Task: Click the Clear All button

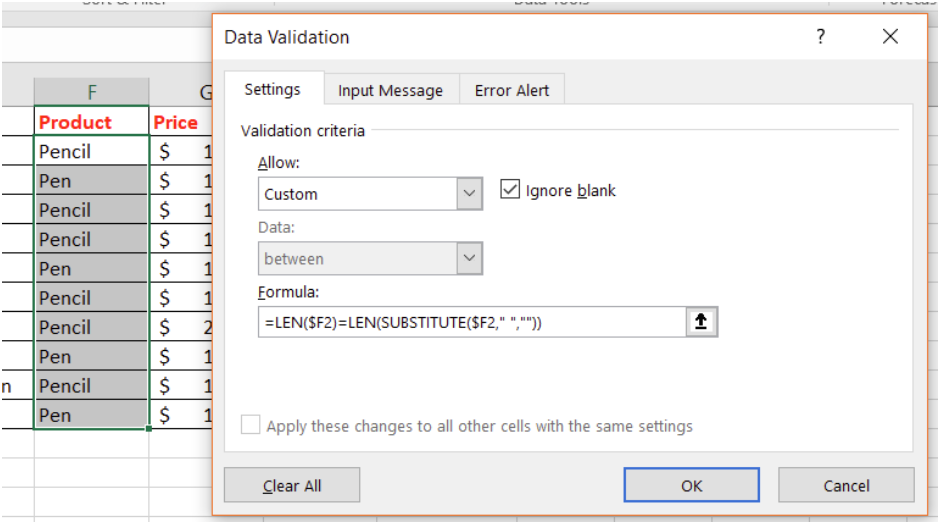Action: coord(292,486)
